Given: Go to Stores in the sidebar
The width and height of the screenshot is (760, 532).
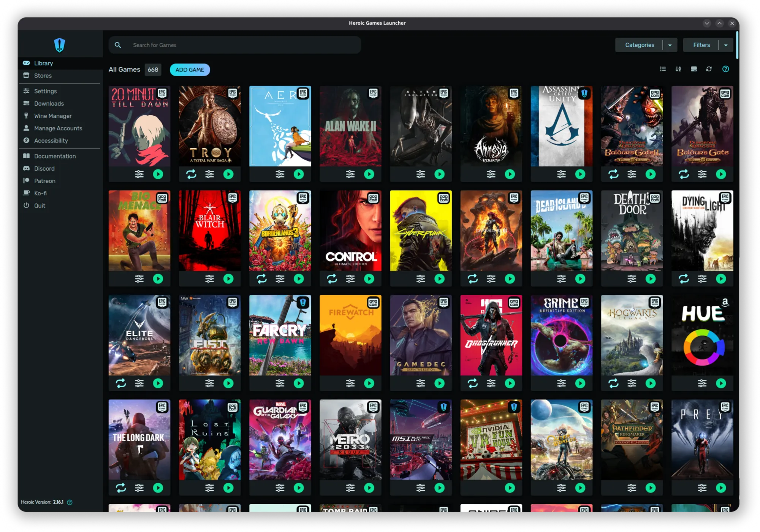Looking at the screenshot, I should pos(60,76).
